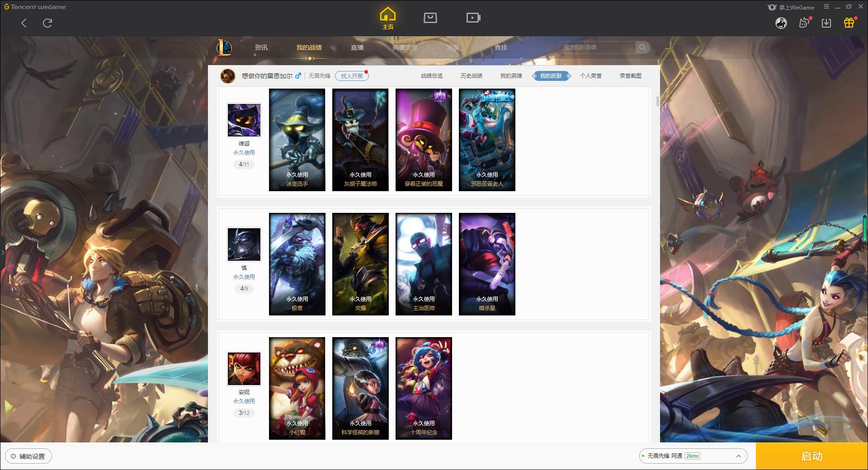
Task: Open the 主页 home icon
Action: [x=388, y=19]
